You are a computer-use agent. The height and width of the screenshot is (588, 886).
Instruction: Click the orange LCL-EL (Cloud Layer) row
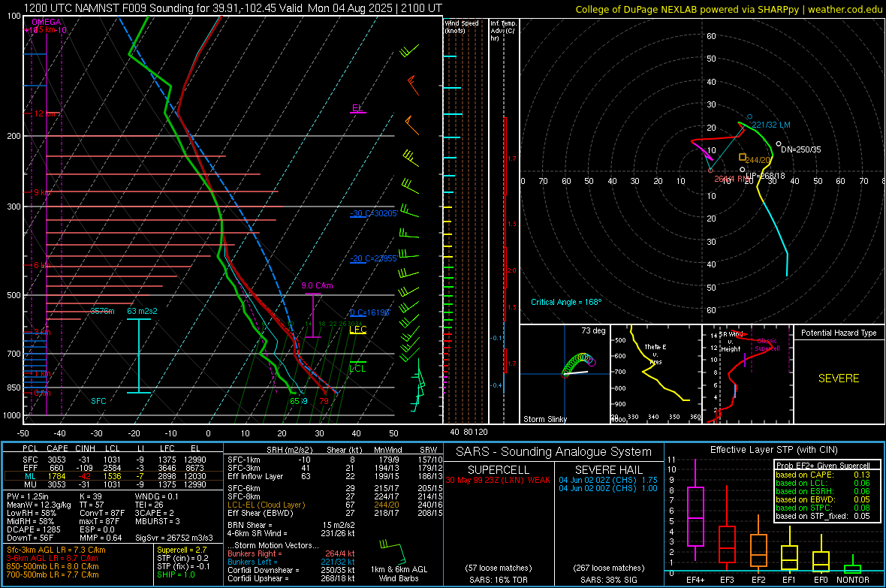click(x=335, y=505)
